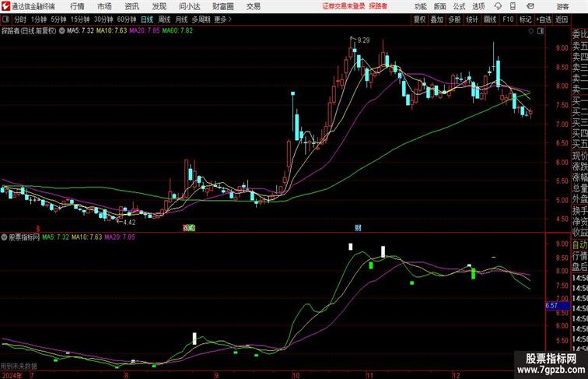Click the 统计 statistics toolbar button
588x379 pixels.
pos(472,19)
